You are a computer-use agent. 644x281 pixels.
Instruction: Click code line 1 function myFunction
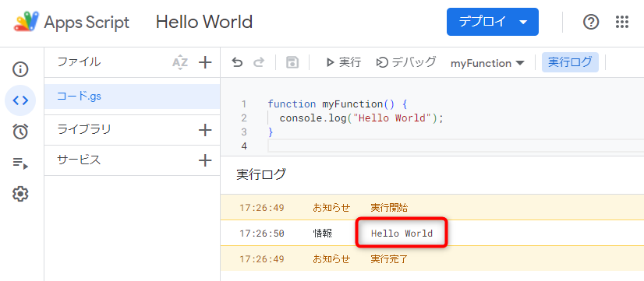[337, 104]
